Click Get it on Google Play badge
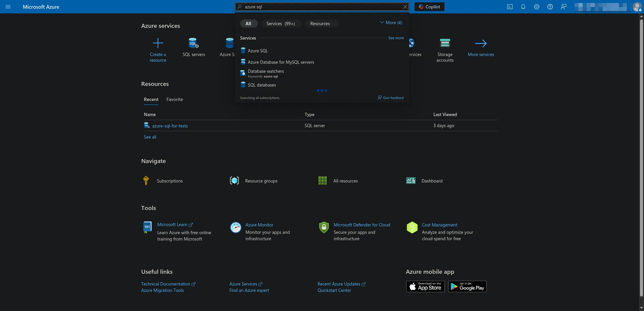The image size is (644, 311). pyautogui.click(x=467, y=287)
